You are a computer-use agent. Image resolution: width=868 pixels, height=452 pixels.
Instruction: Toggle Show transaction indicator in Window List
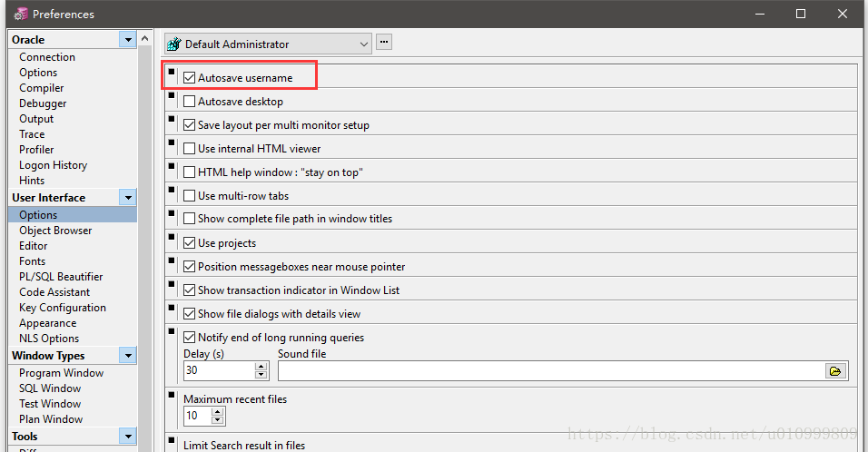pyautogui.click(x=190, y=290)
